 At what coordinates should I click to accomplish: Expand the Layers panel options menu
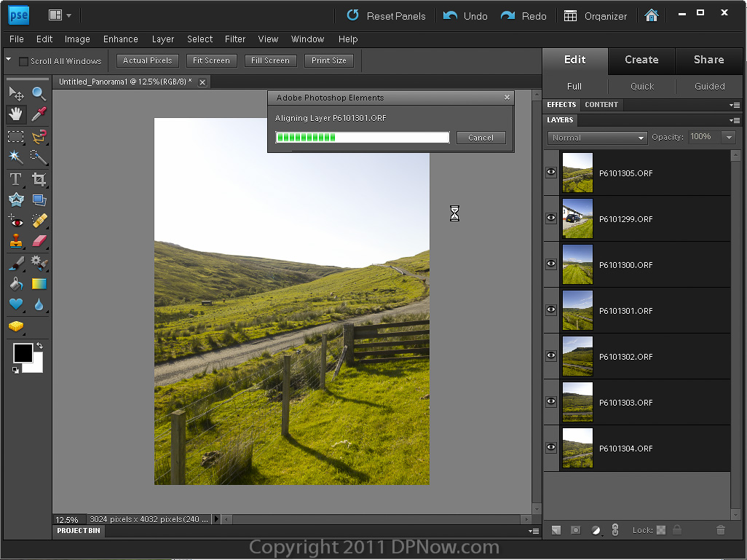pyautogui.click(x=735, y=120)
